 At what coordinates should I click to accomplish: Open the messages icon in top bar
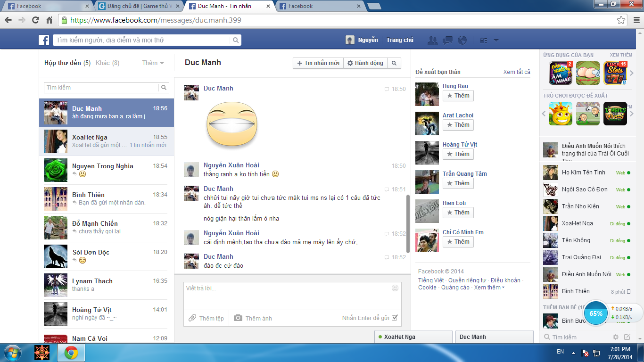447,40
